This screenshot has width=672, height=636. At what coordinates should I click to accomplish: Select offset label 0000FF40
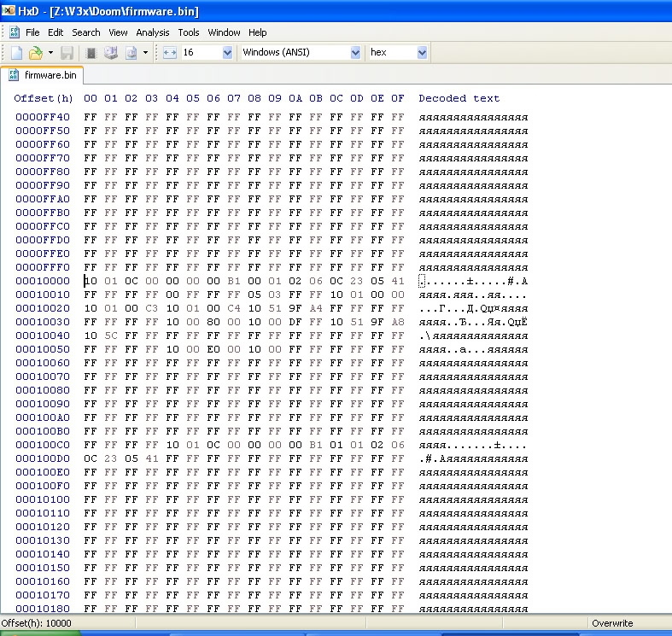click(x=43, y=117)
